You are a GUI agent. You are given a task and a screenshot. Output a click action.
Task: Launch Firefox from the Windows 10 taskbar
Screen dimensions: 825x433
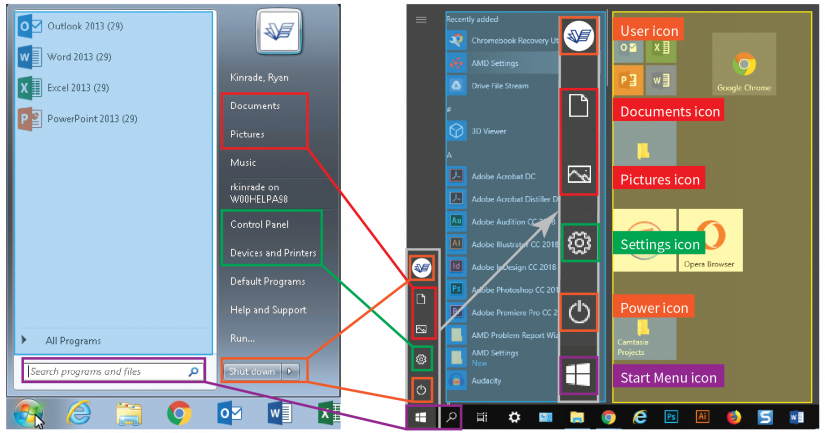pyautogui.click(x=733, y=417)
